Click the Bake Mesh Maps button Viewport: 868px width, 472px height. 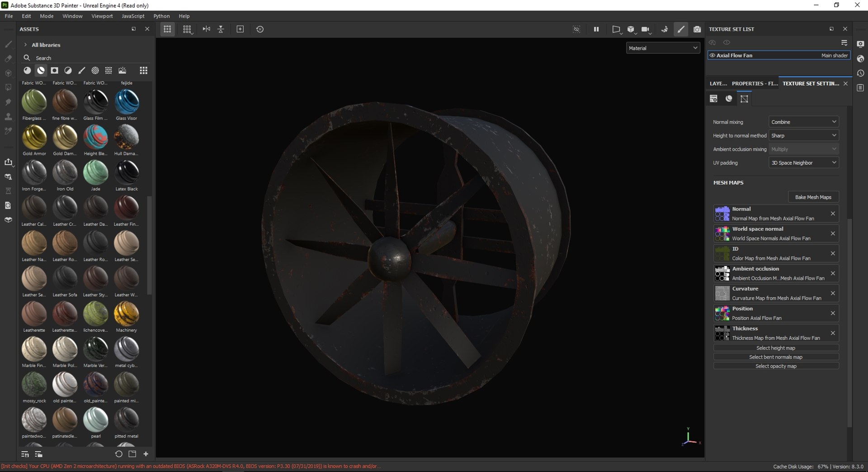coord(813,197)
